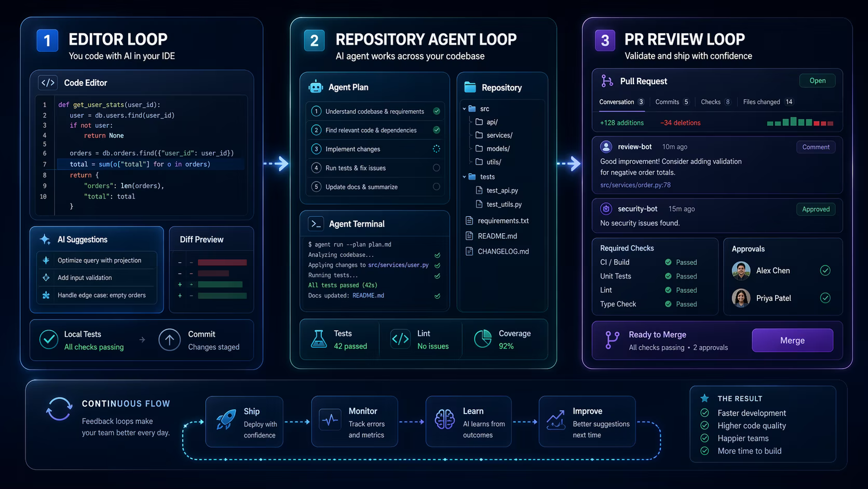This screenshot has width=868, height=489.
Task: Click the Lint code brackets icon
Action: [400, 339]
